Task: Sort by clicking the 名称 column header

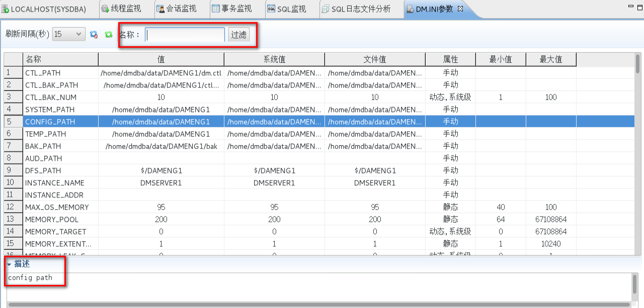Action: point(60,59)
